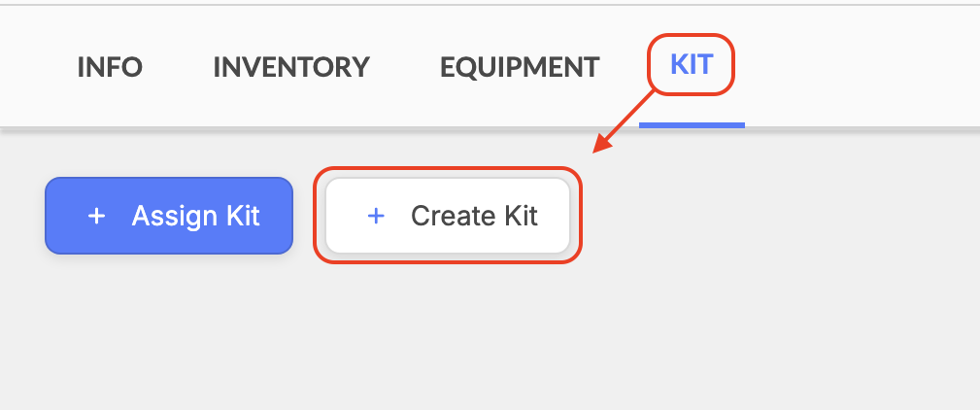980x410 pixels.
Task: Click the "Assign Kit" text label
Action: point(195,217)
